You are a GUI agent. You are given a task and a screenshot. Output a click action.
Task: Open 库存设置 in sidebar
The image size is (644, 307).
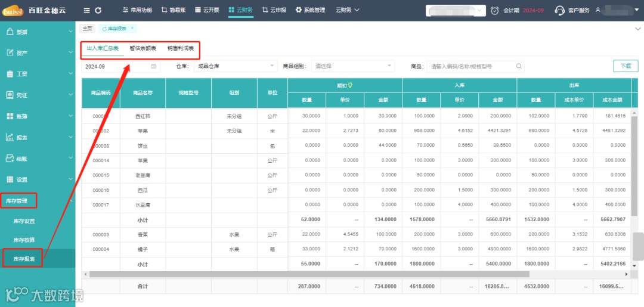click(24, 221)
